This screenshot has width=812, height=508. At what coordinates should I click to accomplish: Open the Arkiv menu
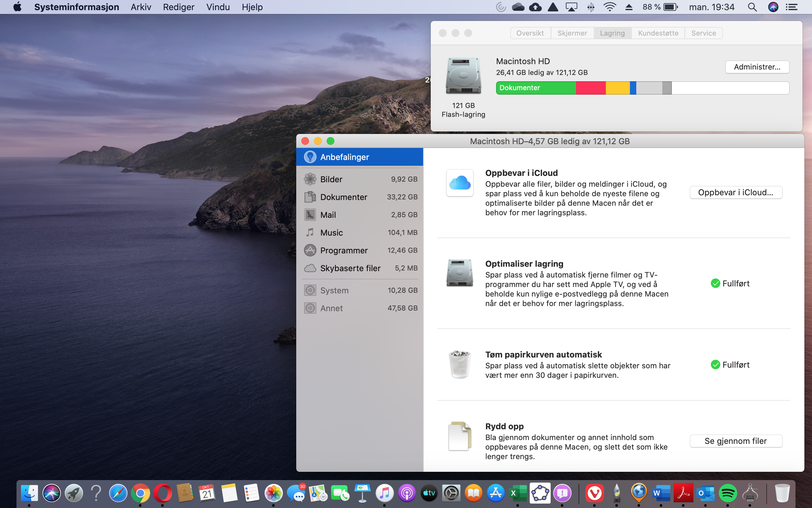pos(141,7)
